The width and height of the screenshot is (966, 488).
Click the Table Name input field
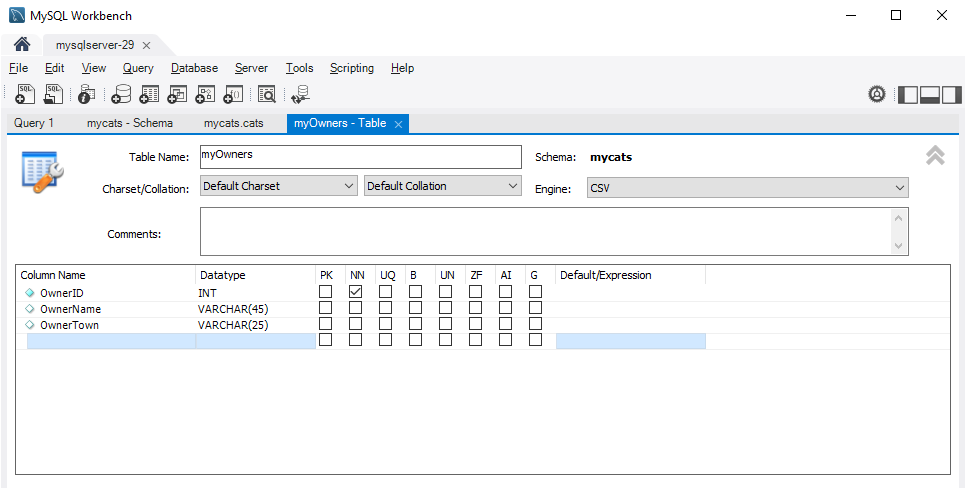click(360, 157)
